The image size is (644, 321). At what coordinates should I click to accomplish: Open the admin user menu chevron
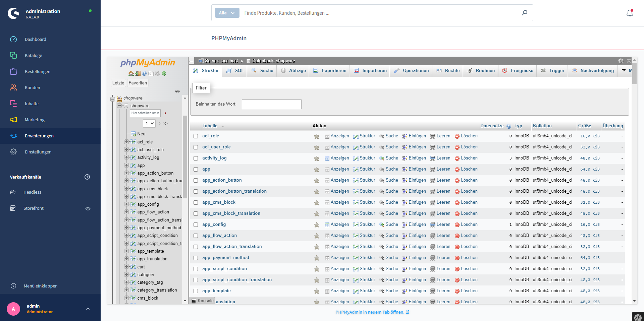[x=88, y=309]
